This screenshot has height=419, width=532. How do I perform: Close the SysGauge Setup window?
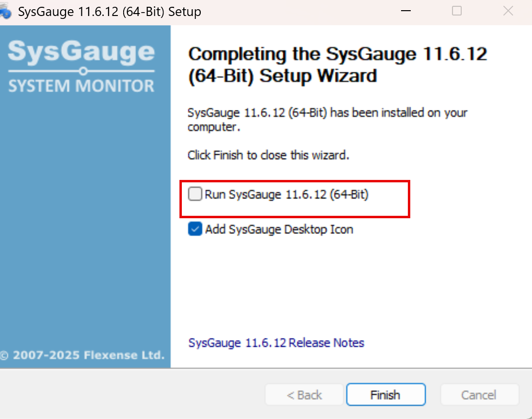(x=508, y=11)
